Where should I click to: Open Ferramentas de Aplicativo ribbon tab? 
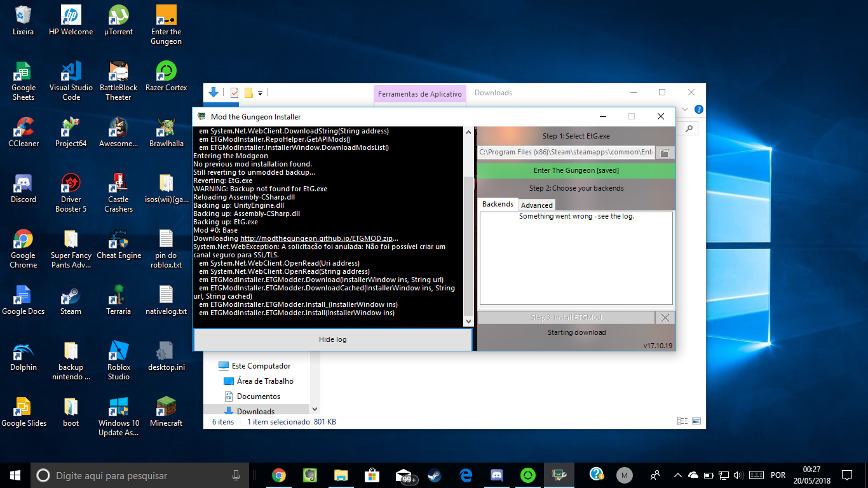click(420, 94)
